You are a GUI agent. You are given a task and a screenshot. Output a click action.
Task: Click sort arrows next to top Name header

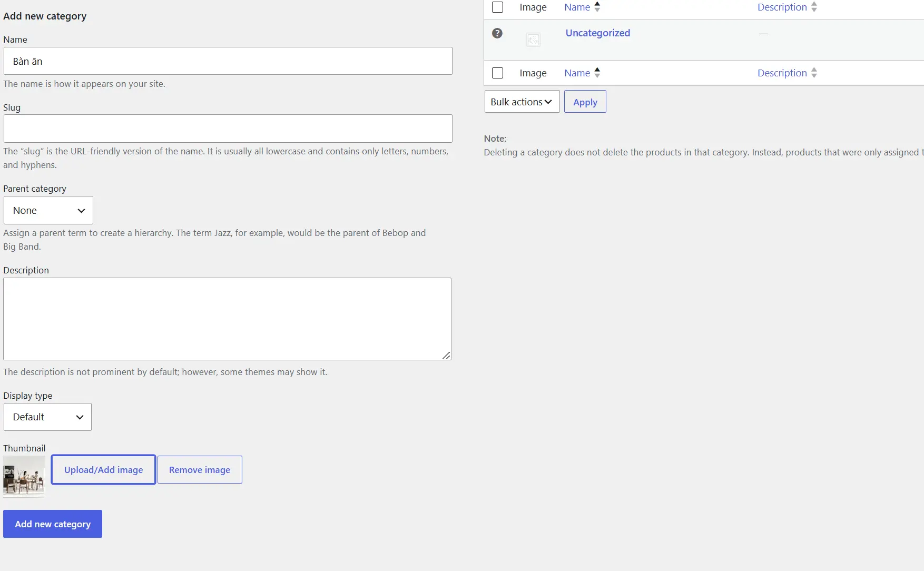(x=597, y=7)
